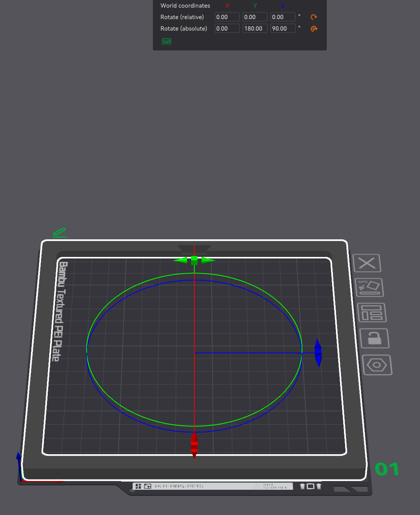Screen dimensions: 420x515
Task: Click the reset icon beside Rotate (relative)
Action: point(314,17)
